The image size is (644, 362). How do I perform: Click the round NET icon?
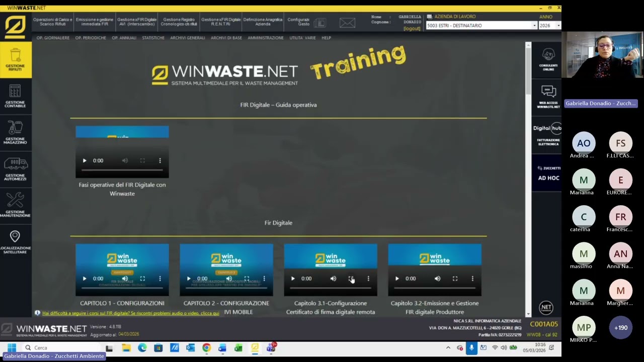(x=546, y=307)
